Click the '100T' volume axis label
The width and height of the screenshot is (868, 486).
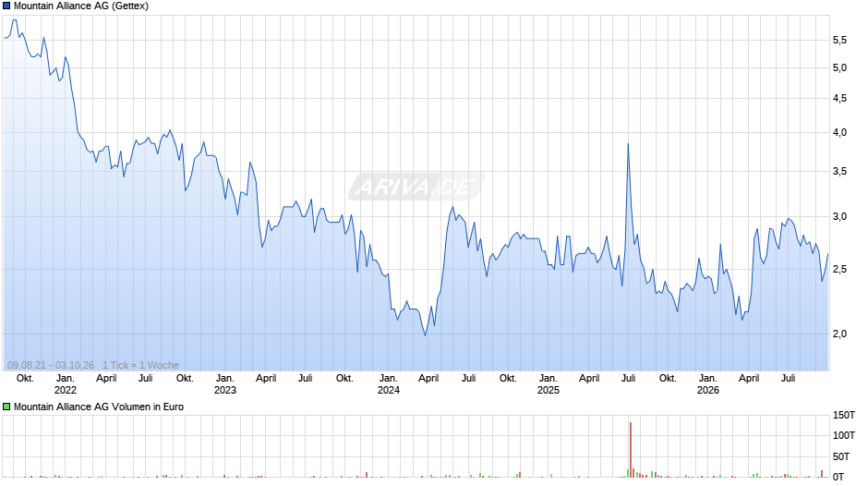[844, 435]
